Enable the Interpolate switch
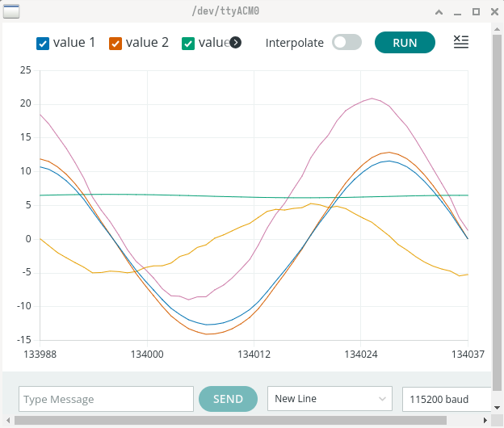 pos(346,43)
